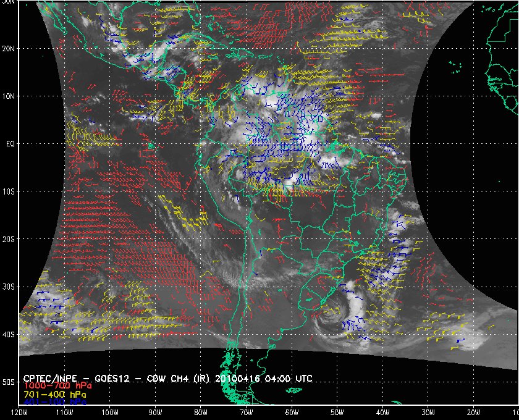
Task: Click the 40S latitude label
Action: pos(8,334)
